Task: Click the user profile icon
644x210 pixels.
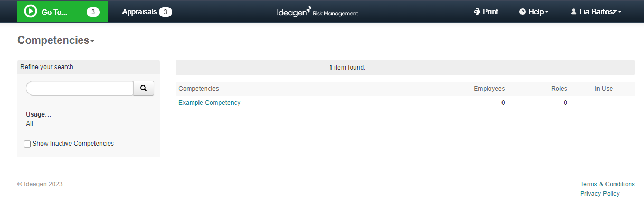Action: 574,12
